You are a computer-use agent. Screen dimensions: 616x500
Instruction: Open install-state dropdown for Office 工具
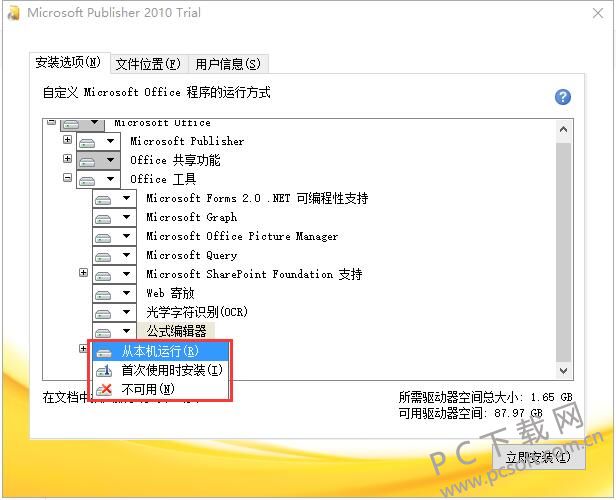[98, 179]
